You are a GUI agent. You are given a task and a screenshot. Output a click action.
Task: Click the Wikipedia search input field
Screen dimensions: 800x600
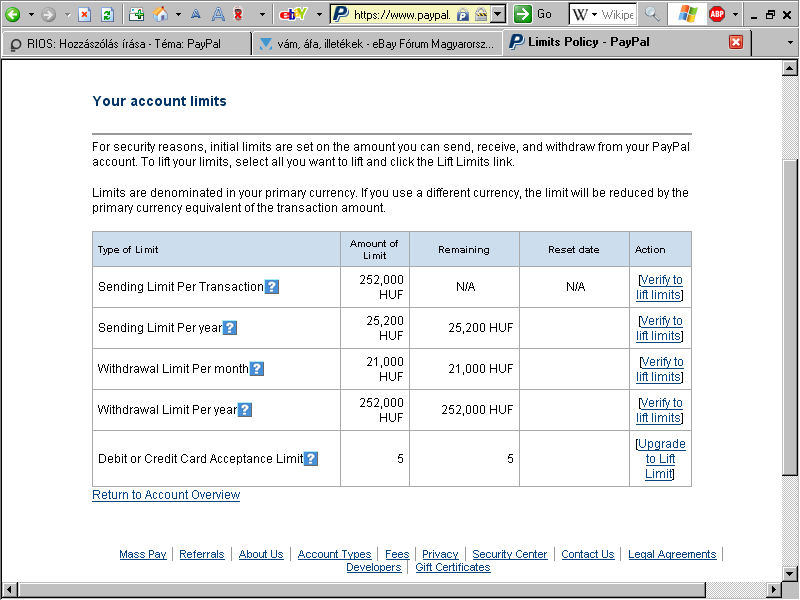[x=618, y=15]
